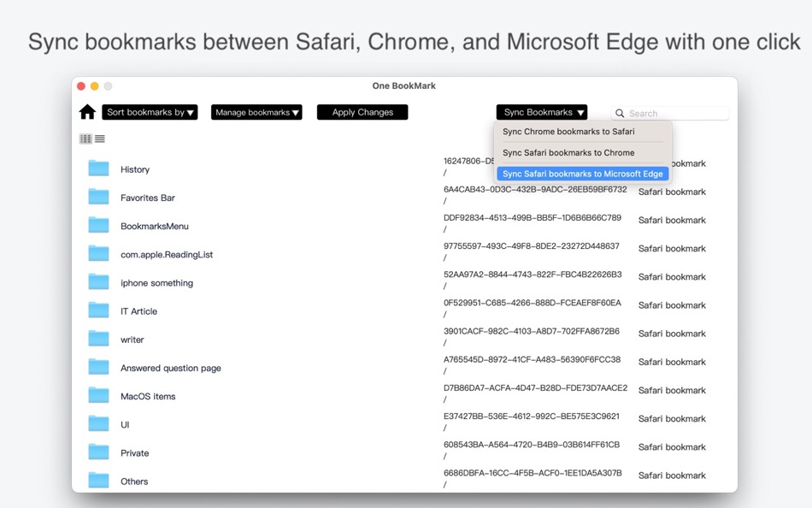Click Safari bookmark type in UI row
Viewport: 812px width, 508px height.
(x=672, y=419)
